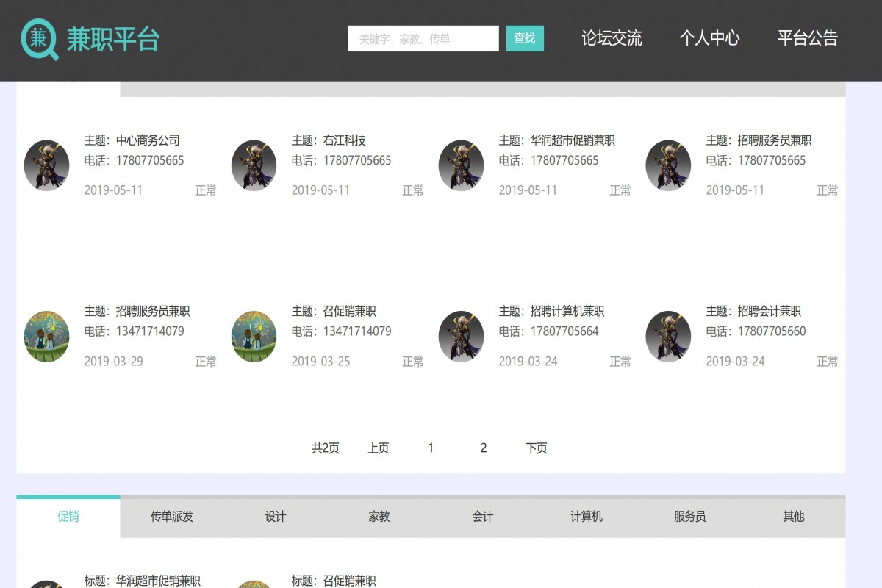Click the 兼职平台 magnifier logo icon
This screenshot has height=588, width=882.
(40, 38)
